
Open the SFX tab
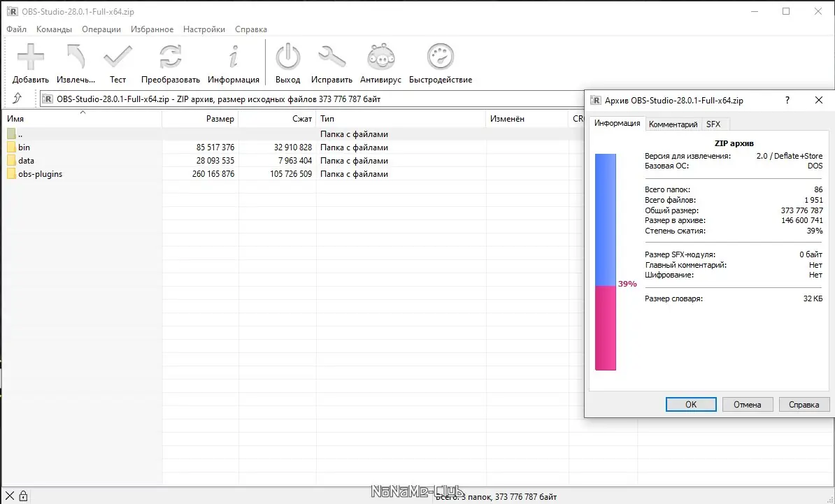(x=714, y=124)
